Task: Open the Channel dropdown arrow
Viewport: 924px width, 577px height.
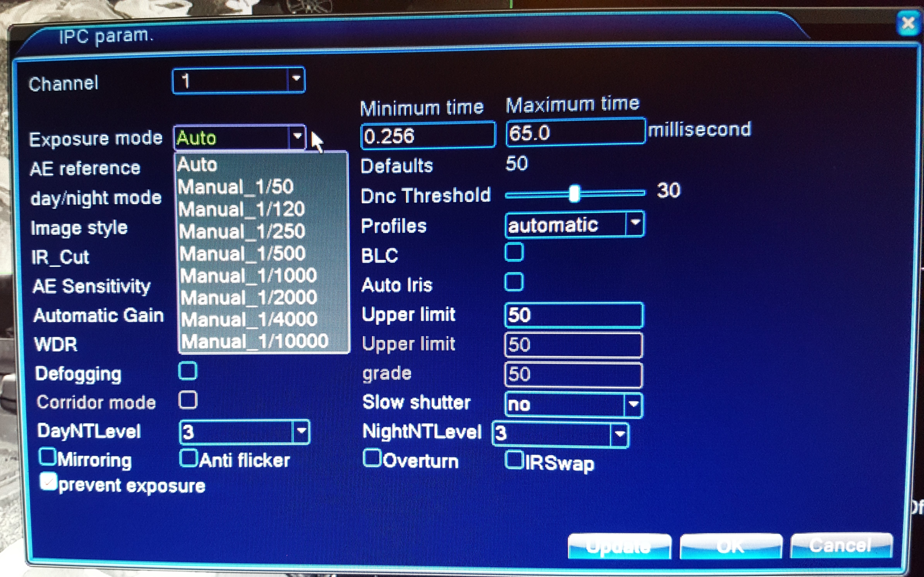Action: pyautogui.click(x=296, y=79)
